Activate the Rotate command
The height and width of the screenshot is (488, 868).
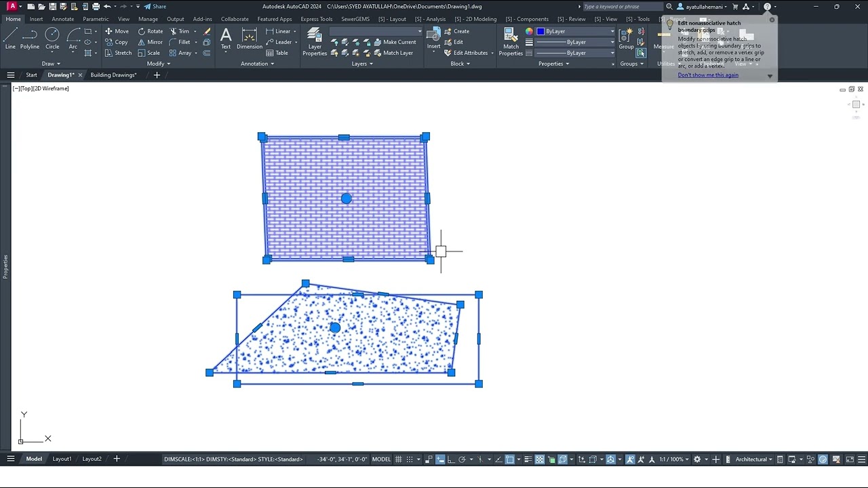151,31
